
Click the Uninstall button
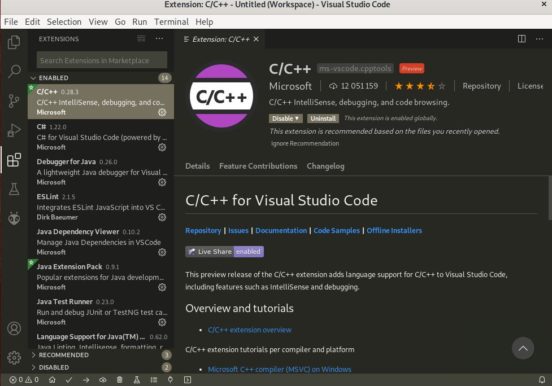pos(323,118)
